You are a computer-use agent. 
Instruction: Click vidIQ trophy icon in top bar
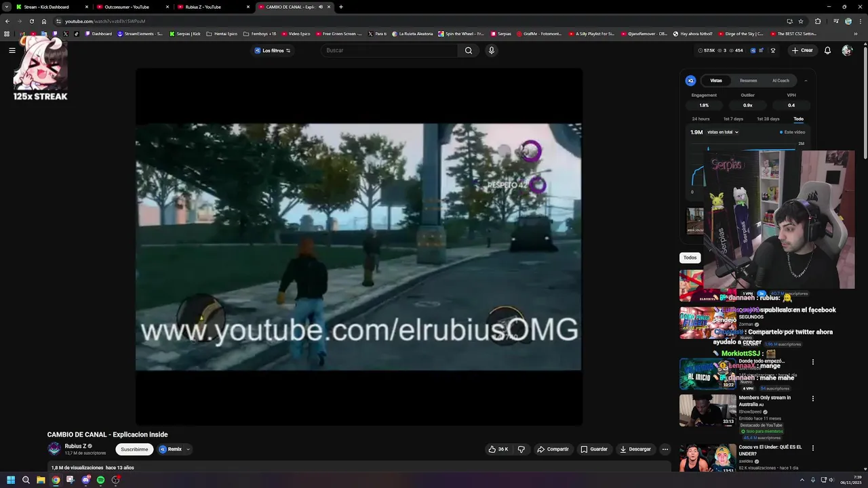(773, 50)
